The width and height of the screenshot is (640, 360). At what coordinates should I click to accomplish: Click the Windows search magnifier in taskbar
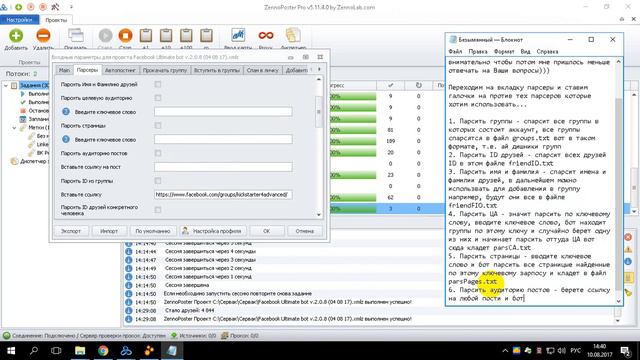tap(34, 351)
